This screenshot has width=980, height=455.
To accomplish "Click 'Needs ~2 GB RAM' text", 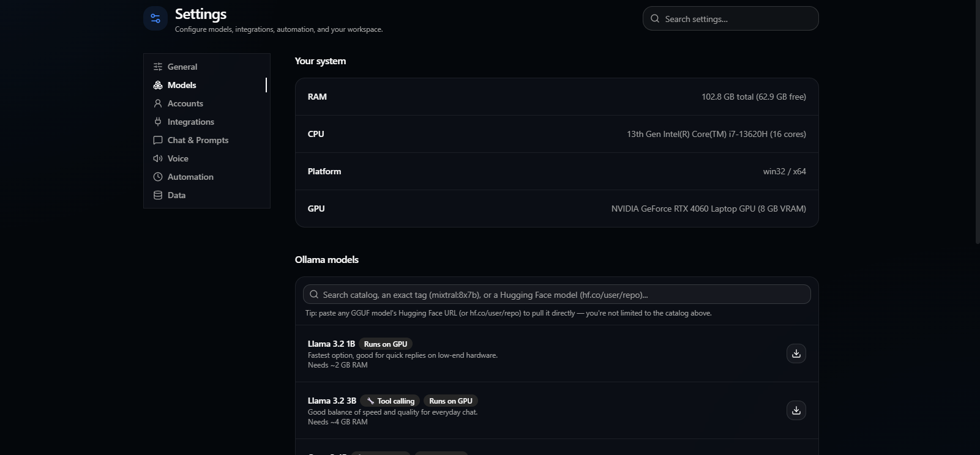I will pos(338,365).
